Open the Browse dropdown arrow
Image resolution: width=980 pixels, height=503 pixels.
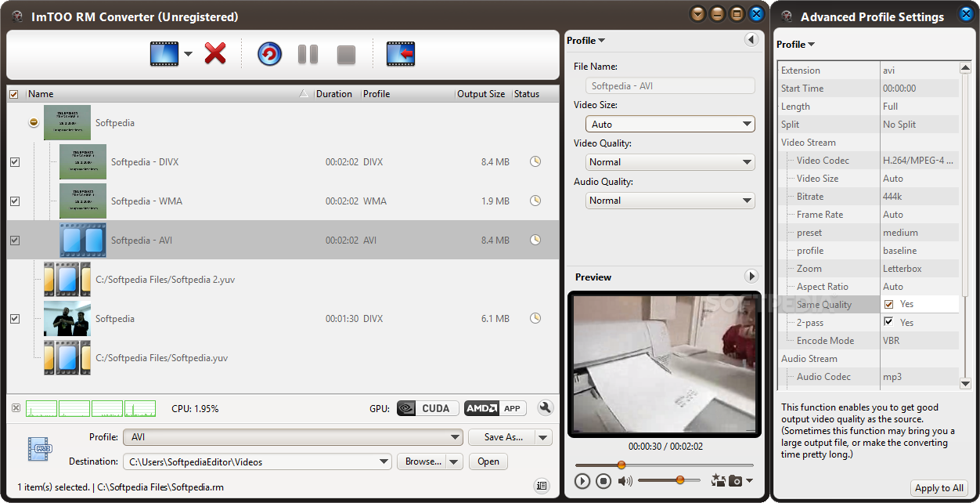(x=455, y=461)
